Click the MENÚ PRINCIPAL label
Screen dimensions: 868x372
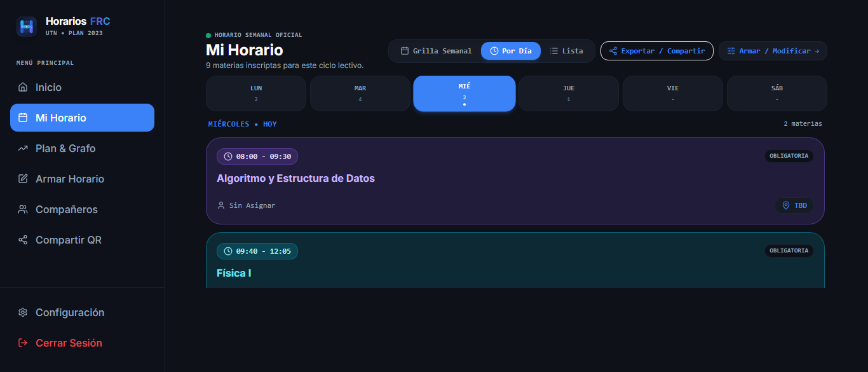(x=45, y=63)
